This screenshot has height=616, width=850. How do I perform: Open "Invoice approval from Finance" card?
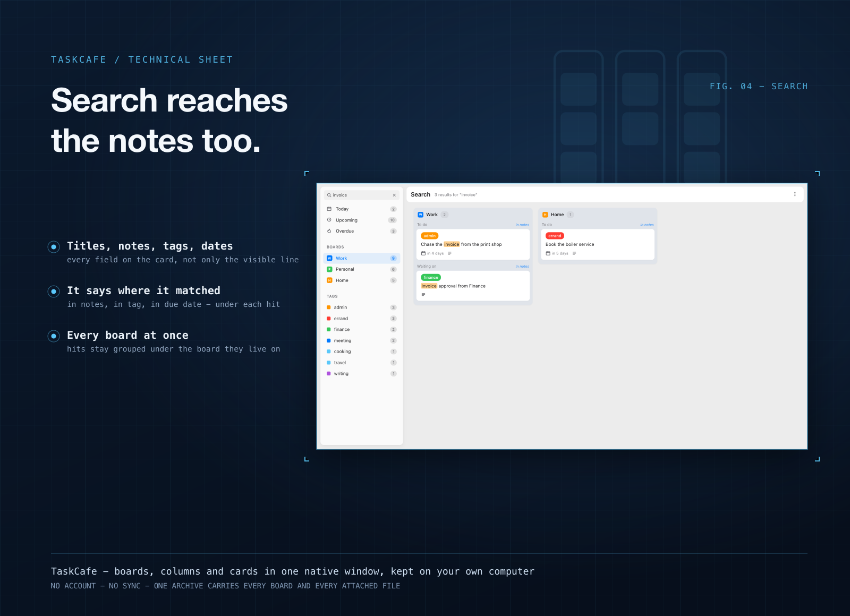click(x=473, y=286)
